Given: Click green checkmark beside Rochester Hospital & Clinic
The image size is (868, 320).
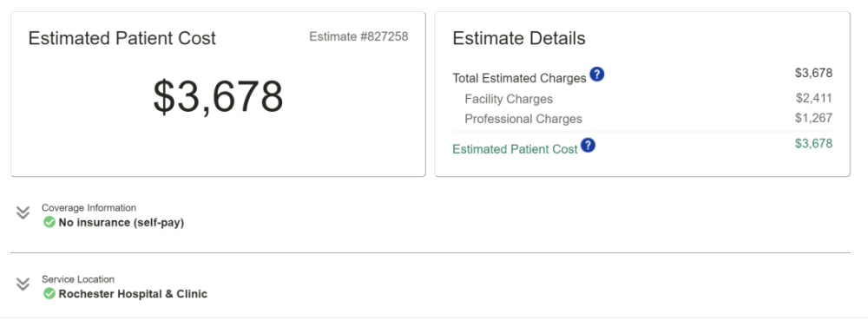Looking at the screenshot, I should [49, 293].
